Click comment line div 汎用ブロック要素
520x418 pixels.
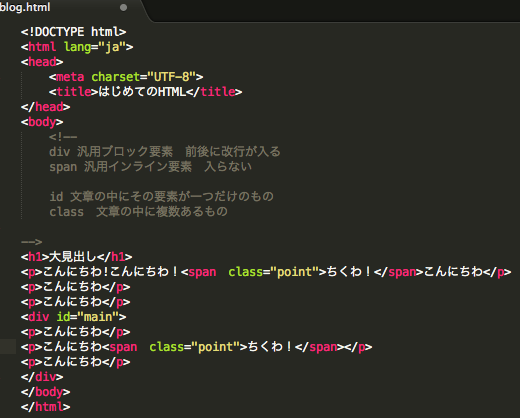165,152
